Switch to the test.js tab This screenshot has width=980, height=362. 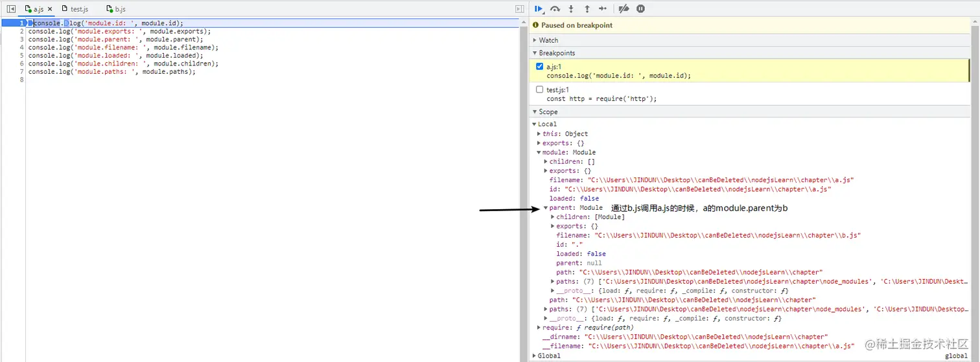(x=75, y=9)
